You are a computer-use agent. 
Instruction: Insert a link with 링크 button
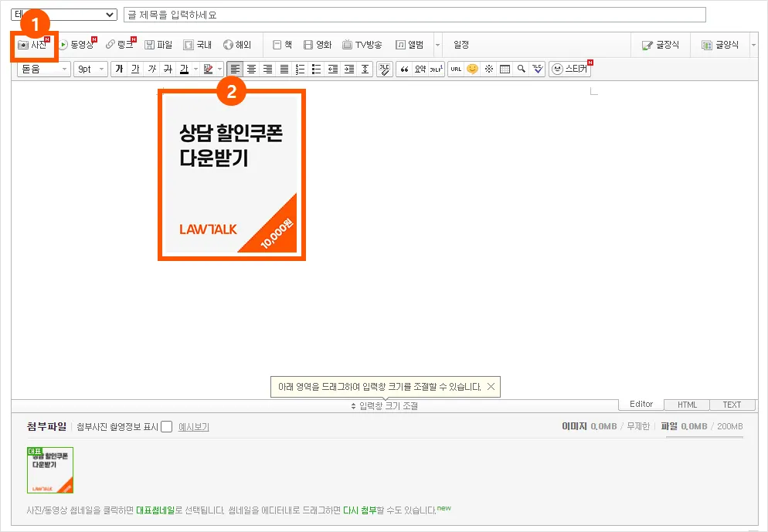(x=121, y=45)
